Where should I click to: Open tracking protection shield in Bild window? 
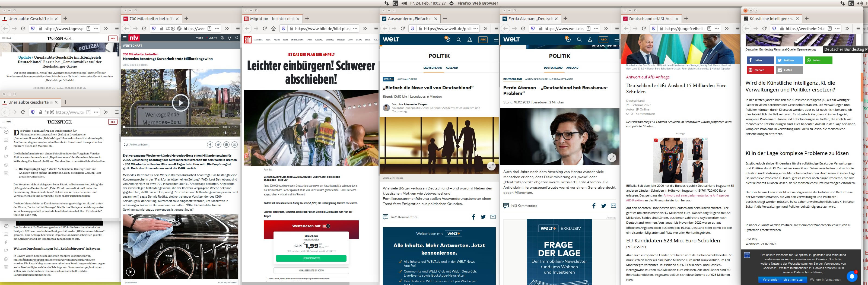(x=283, y=28)
